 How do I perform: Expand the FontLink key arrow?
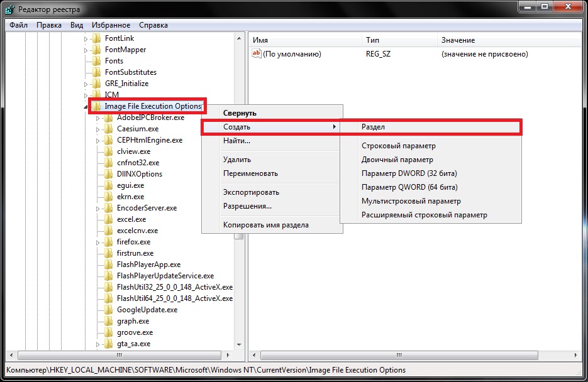tap(86, 38)
